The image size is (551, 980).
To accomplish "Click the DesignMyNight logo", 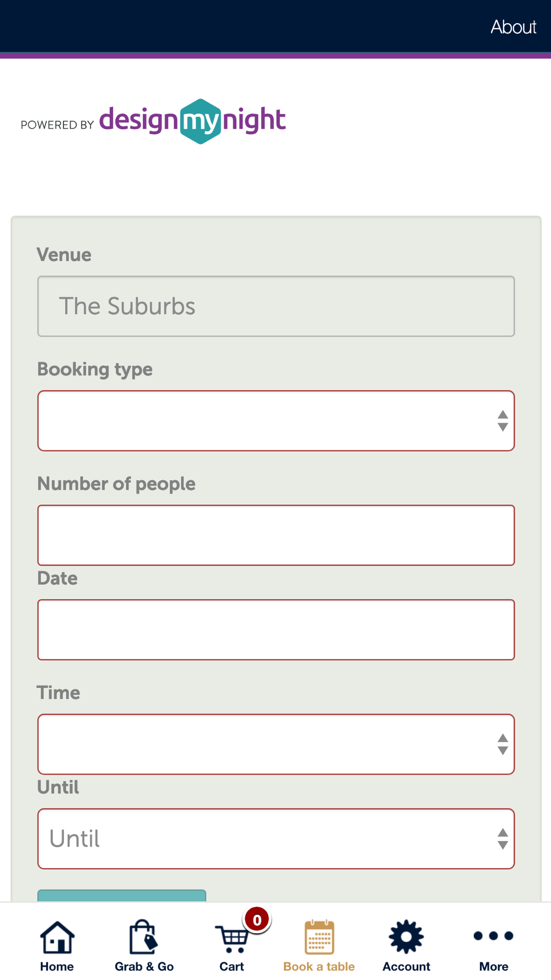I will point(192,121).
